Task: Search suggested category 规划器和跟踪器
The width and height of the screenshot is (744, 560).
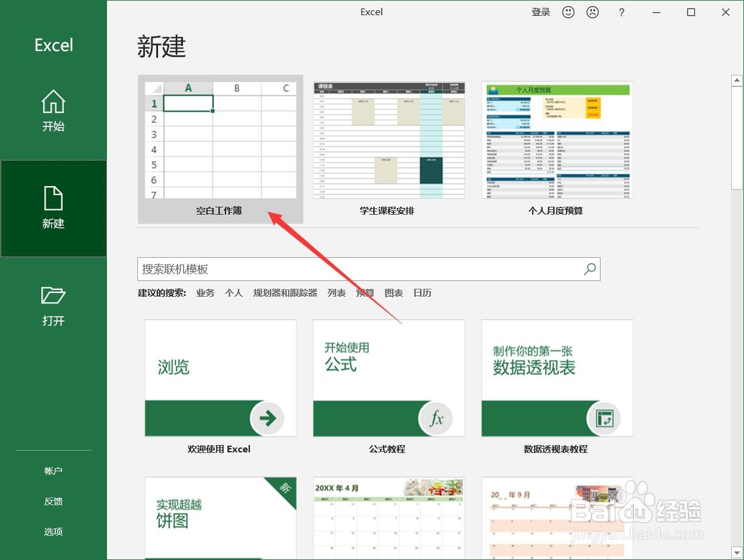Action: [x=285, y=292]
